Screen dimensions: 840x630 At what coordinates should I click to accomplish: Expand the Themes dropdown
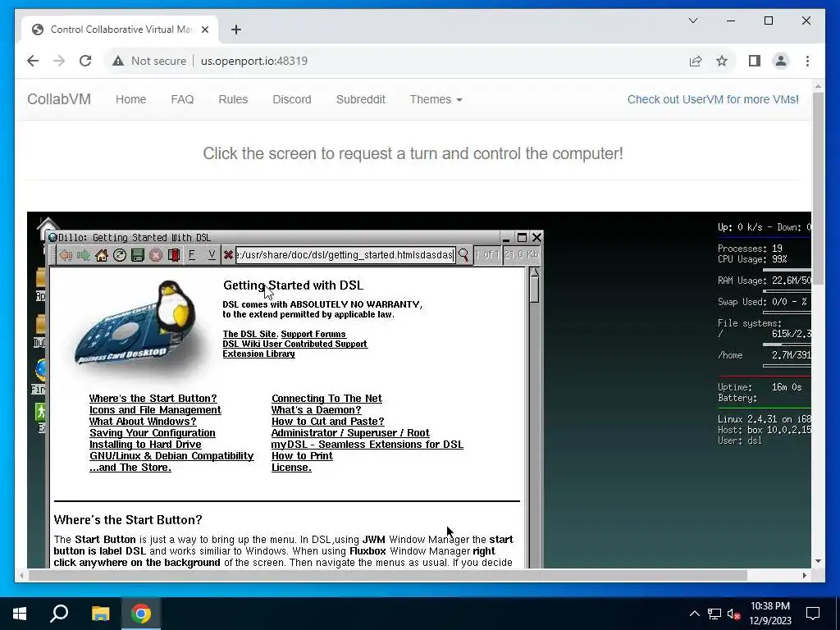click(436, 99)
